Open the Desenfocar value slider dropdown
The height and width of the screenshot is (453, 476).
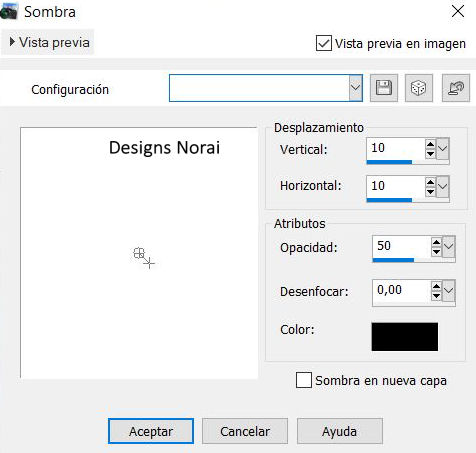(x=449, y=290)
